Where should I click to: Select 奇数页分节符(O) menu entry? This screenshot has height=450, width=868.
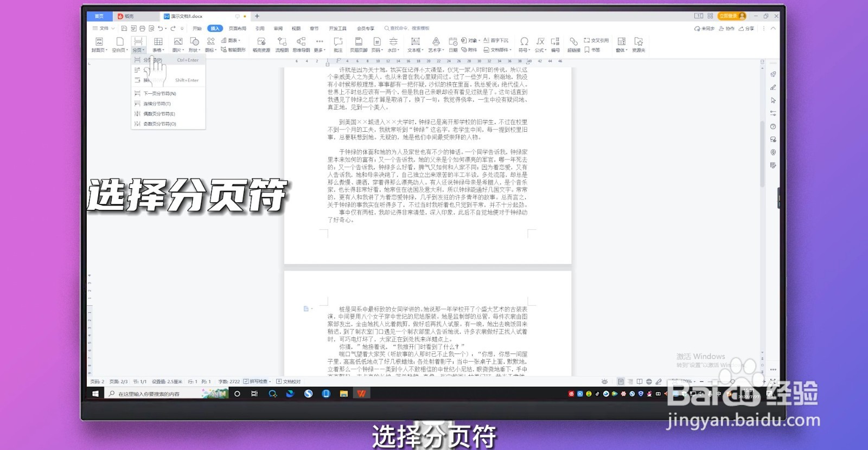[x=168, y=124]
